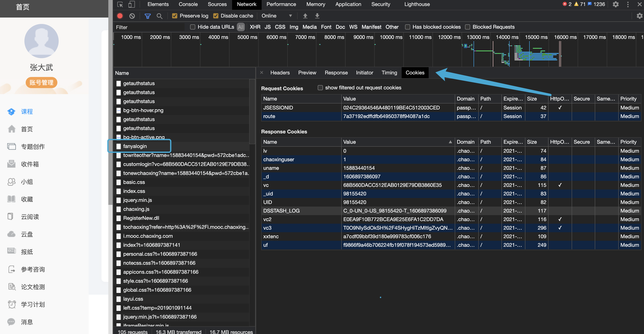Toggle the filter funnel icon
This screenshot has width=644, height=334.
tap(148, 16)
